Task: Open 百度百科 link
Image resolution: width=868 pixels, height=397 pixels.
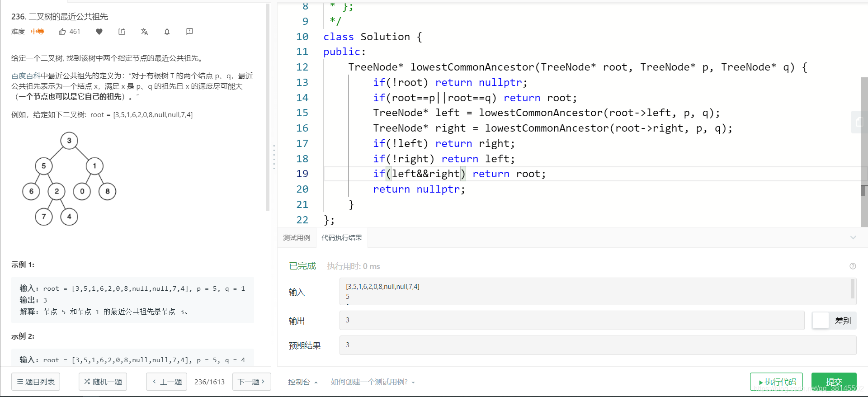Action: pyautogui.click(x=26, y=76)
